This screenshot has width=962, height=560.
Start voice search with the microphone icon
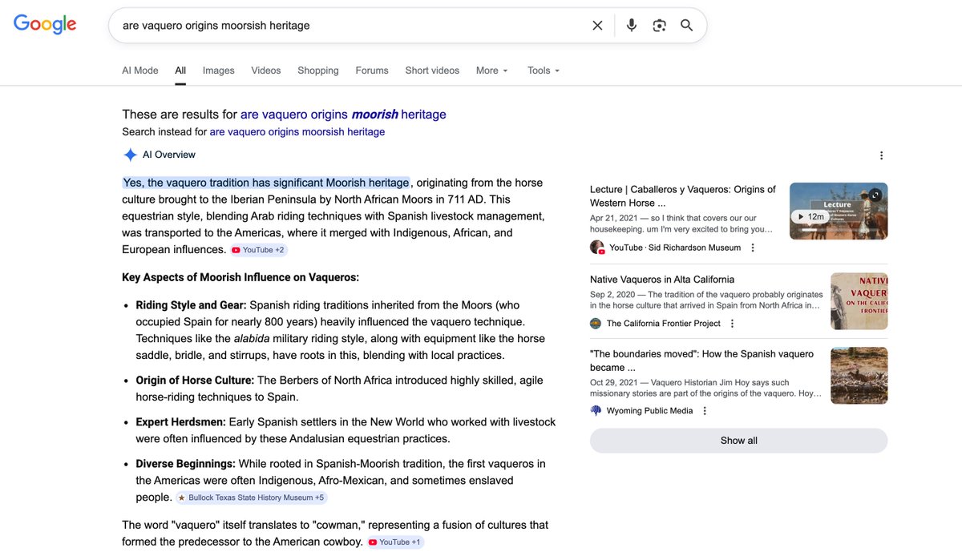coord(632,26)
